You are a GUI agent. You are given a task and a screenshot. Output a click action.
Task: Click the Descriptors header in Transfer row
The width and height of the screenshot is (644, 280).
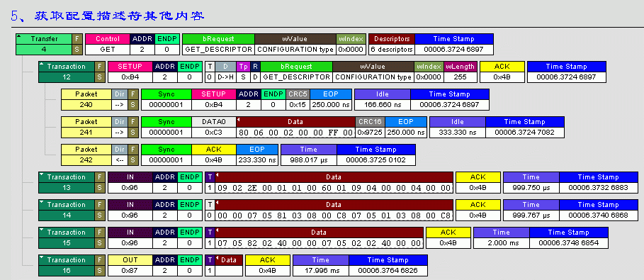[392, 39]
